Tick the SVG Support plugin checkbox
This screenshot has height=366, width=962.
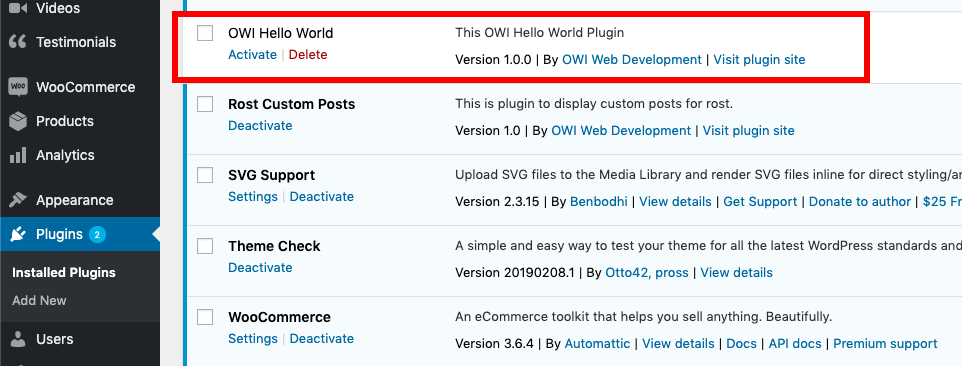coord(205,175)
